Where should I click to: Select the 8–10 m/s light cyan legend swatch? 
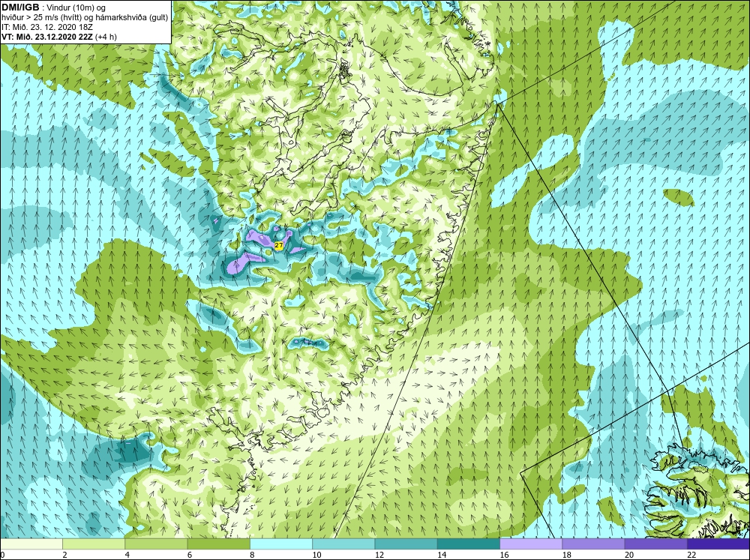coord(281,544)
